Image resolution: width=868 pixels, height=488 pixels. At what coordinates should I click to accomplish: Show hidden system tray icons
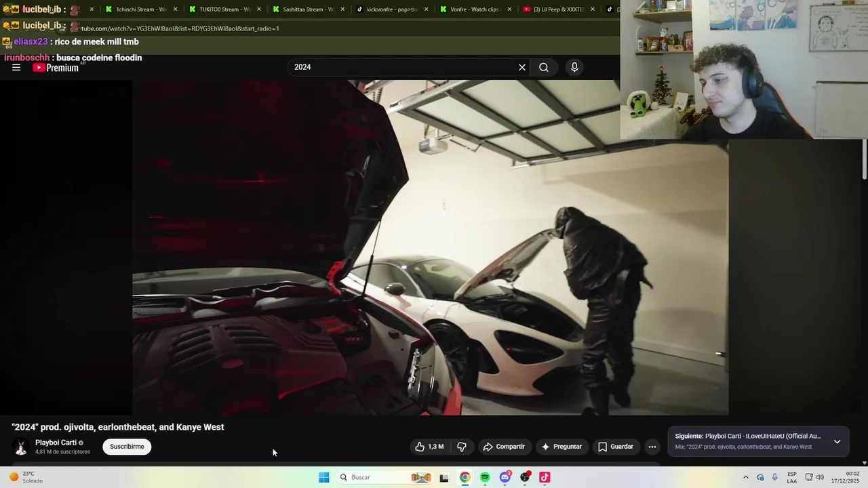point(746,477)
